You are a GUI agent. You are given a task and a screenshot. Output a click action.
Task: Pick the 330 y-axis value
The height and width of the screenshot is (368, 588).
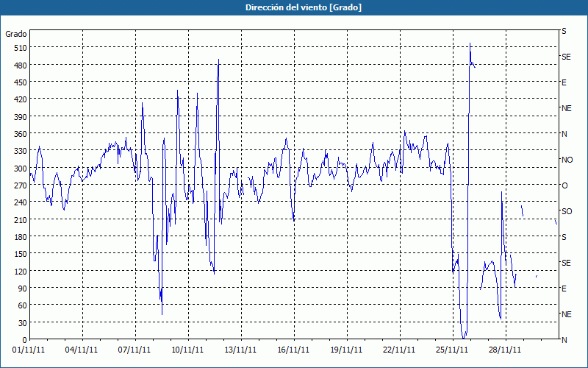[x=21, y=151]
